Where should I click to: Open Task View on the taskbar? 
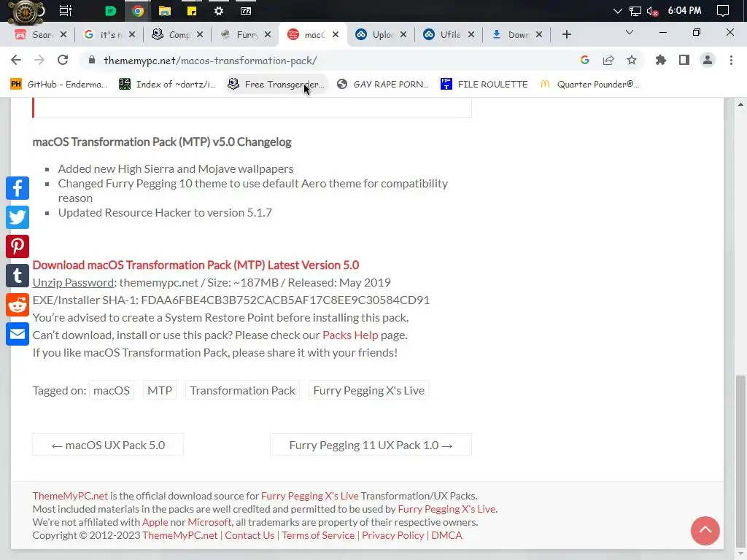coord(65,10)
